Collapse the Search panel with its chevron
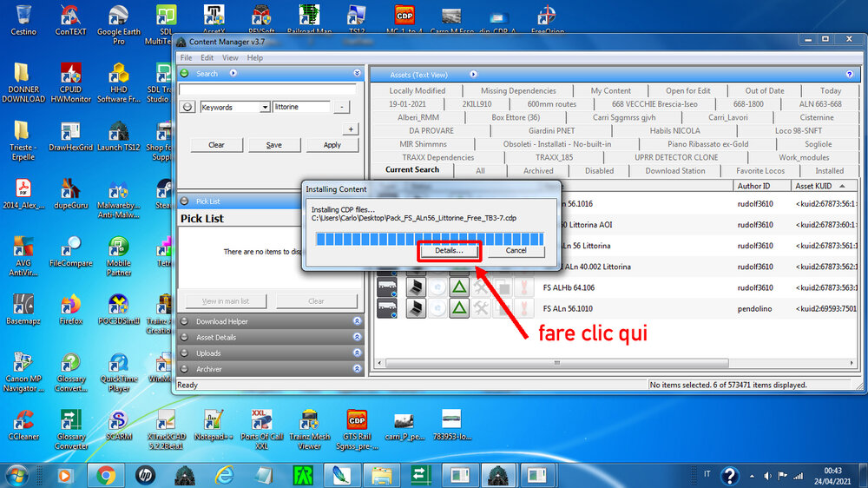The height and width of the screenshot is (488, 868). pyautogui.click(x=357, y=73)
